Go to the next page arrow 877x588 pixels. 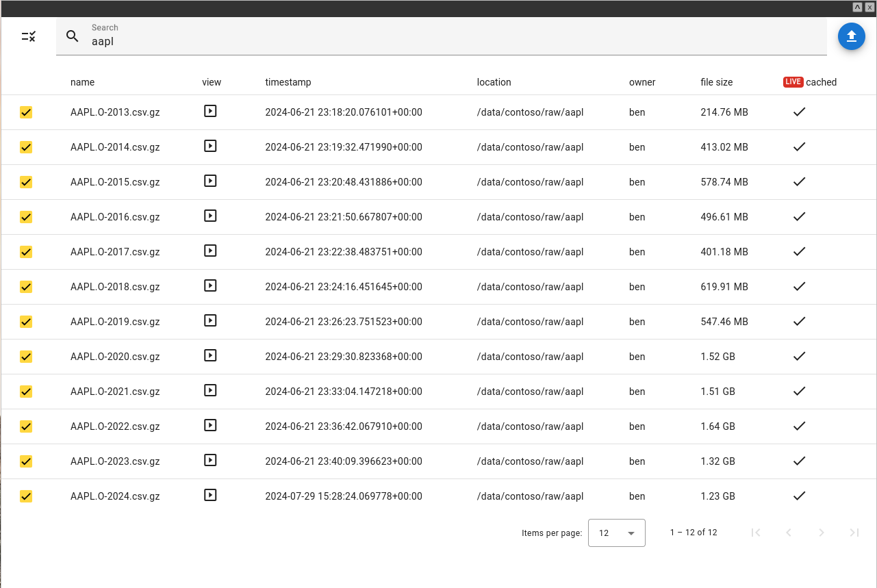click(822, 533)
